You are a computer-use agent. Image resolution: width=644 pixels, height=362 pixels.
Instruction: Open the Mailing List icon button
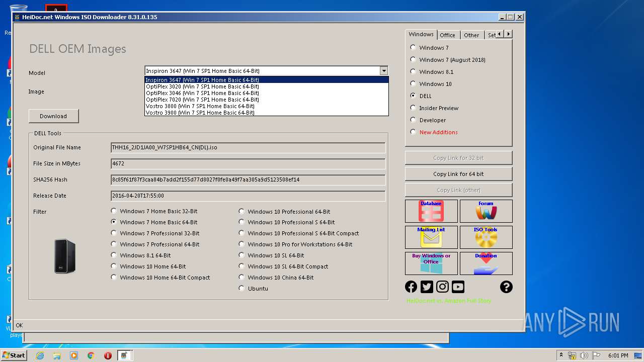point(431,237)
